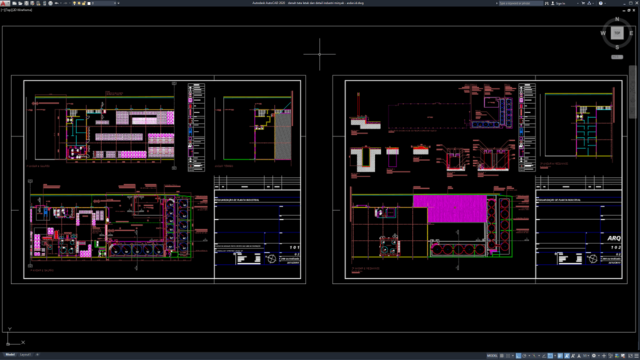
Task: Open the Help question mark icon
Action: point(601,3)
